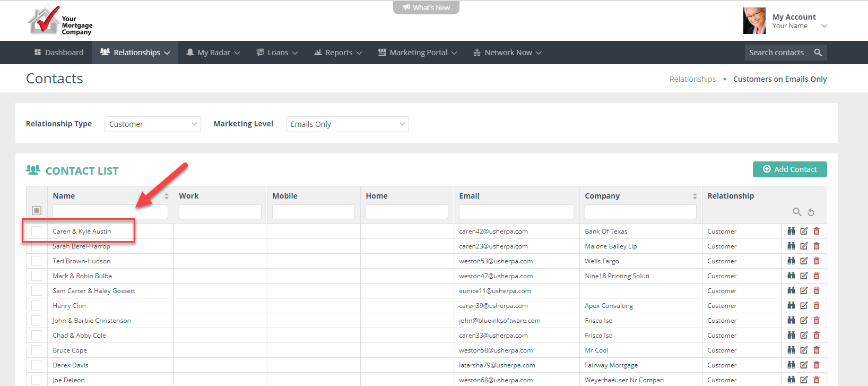Toggle the select-all checkbox in header

(x=37, y=211)
